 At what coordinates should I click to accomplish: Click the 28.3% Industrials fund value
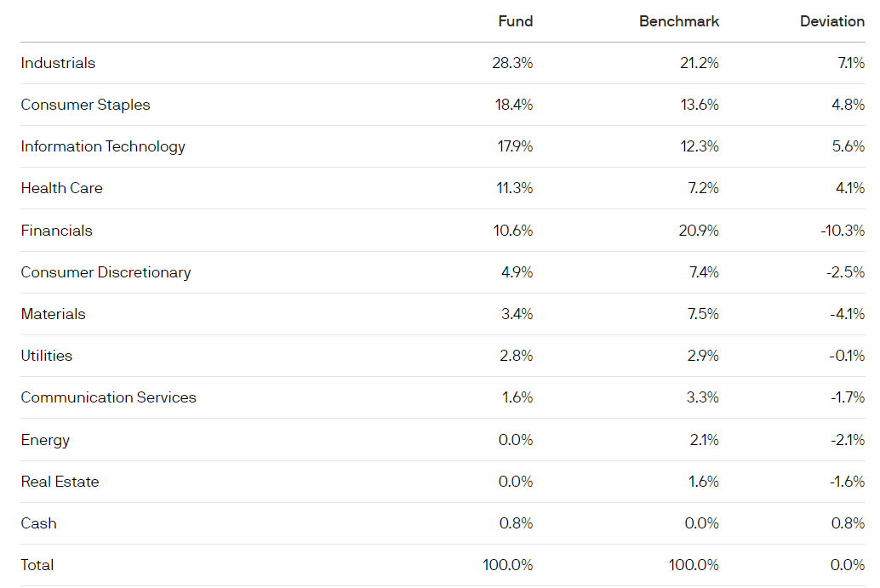pos(512,63)
